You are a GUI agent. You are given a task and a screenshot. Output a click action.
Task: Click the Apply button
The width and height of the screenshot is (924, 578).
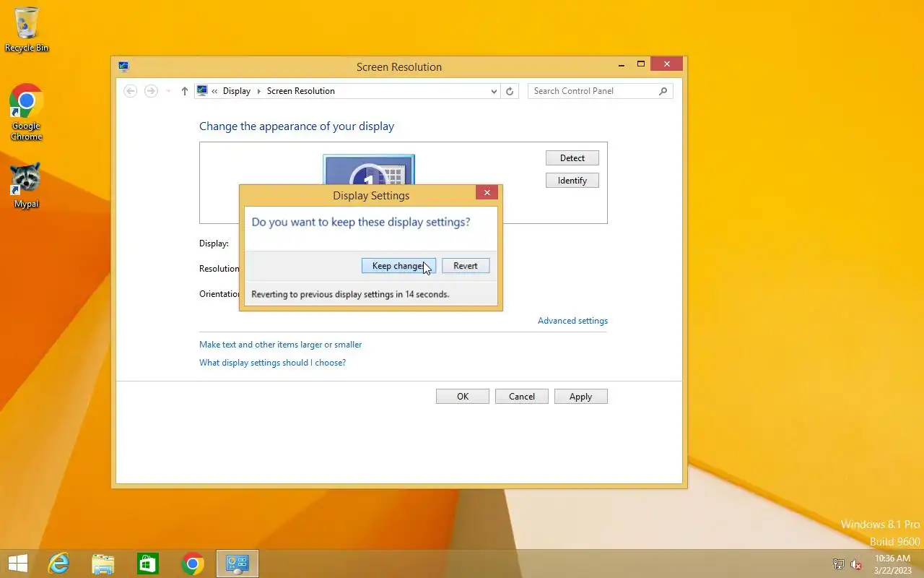click(581, 397)
